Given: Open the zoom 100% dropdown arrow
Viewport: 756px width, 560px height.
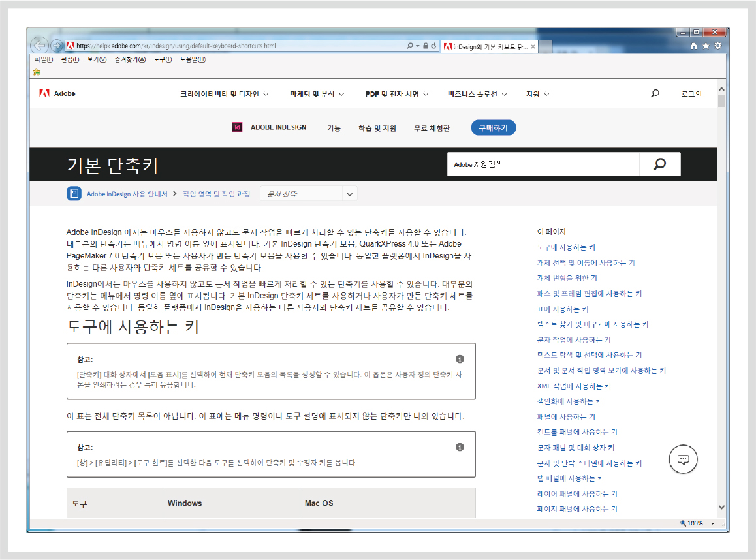Looking at the screenshot, I should (713, 523).
